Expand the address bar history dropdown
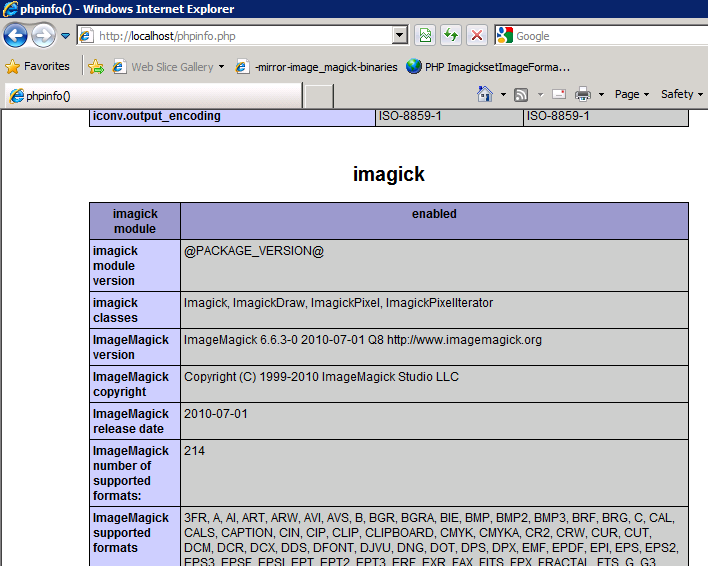708x566 pixels. click(x=400, y=35)
